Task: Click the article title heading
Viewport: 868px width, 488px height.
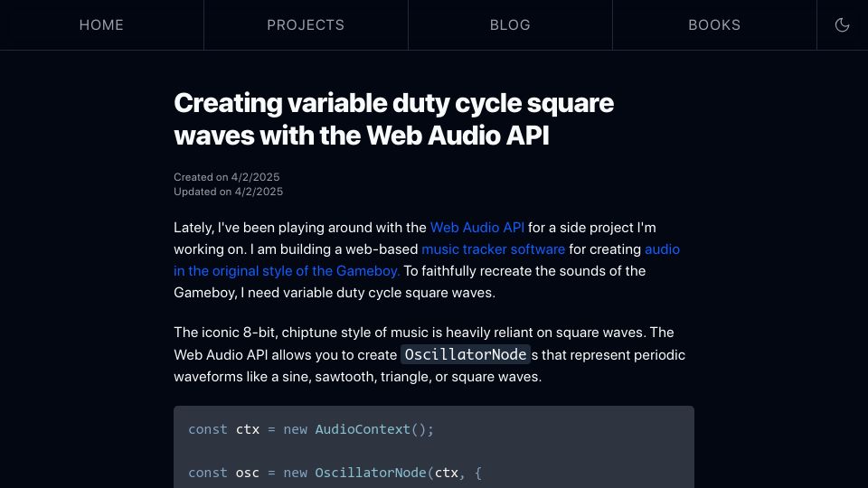Action: coord(393,119)
